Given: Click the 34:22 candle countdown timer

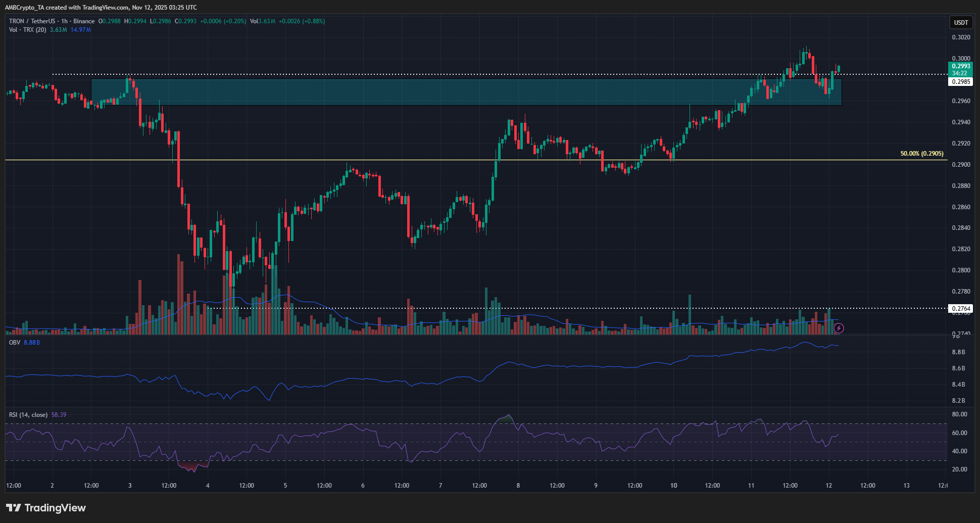Looking at the screenshot, I should coord(960,73).
